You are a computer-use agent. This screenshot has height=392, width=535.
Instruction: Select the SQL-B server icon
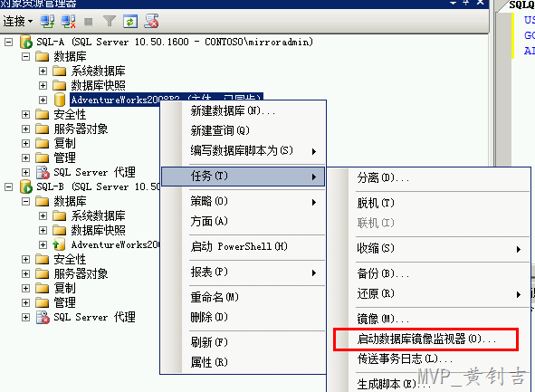(x=26, y=186)
